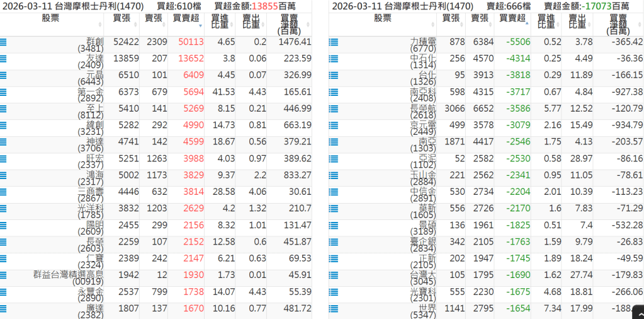Click the list icon next to 玉山金 (2884)

334,175
